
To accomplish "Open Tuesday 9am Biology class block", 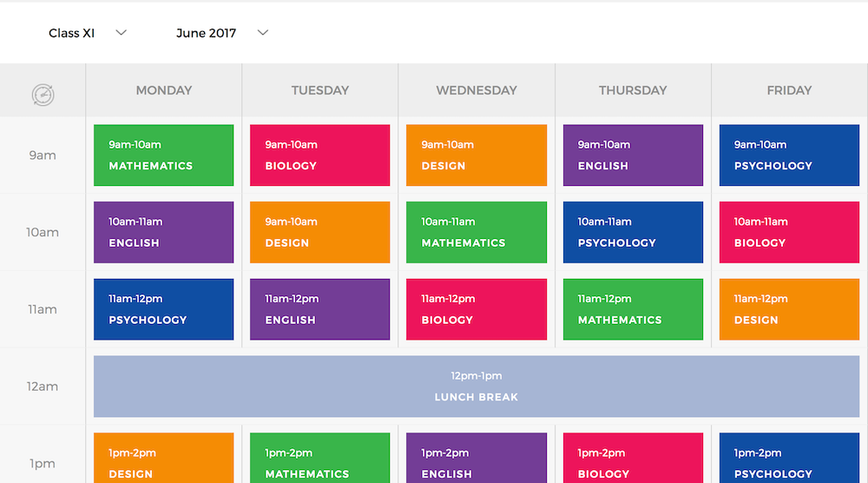I will click(320, 155).
